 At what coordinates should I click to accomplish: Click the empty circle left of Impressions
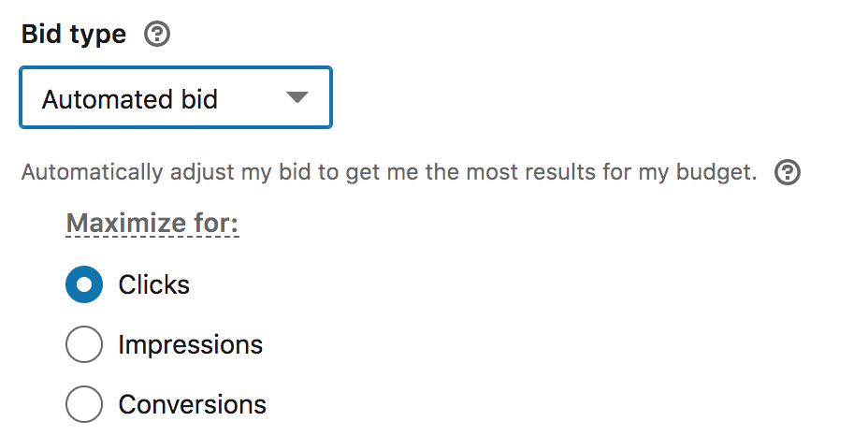[84, 345]
